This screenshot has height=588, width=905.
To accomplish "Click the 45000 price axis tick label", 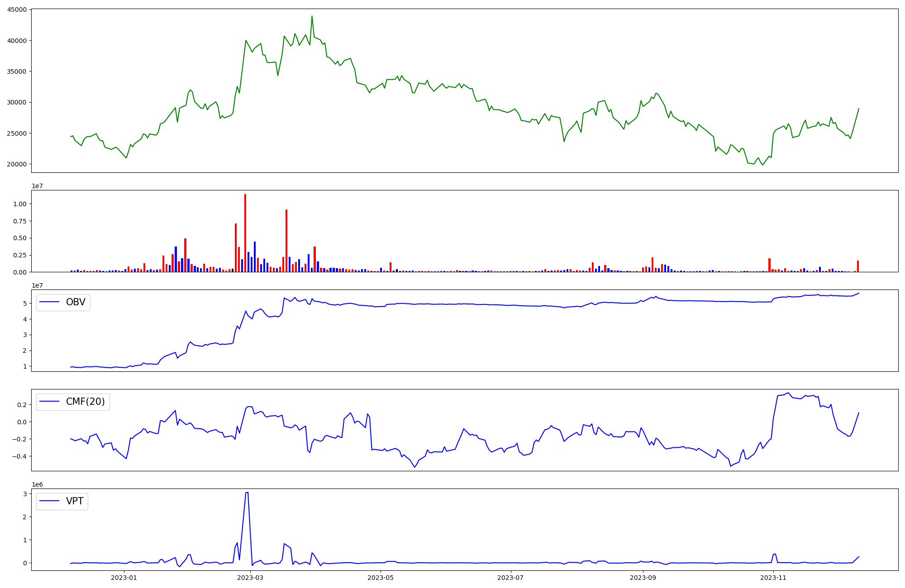I will coord(17,9).
